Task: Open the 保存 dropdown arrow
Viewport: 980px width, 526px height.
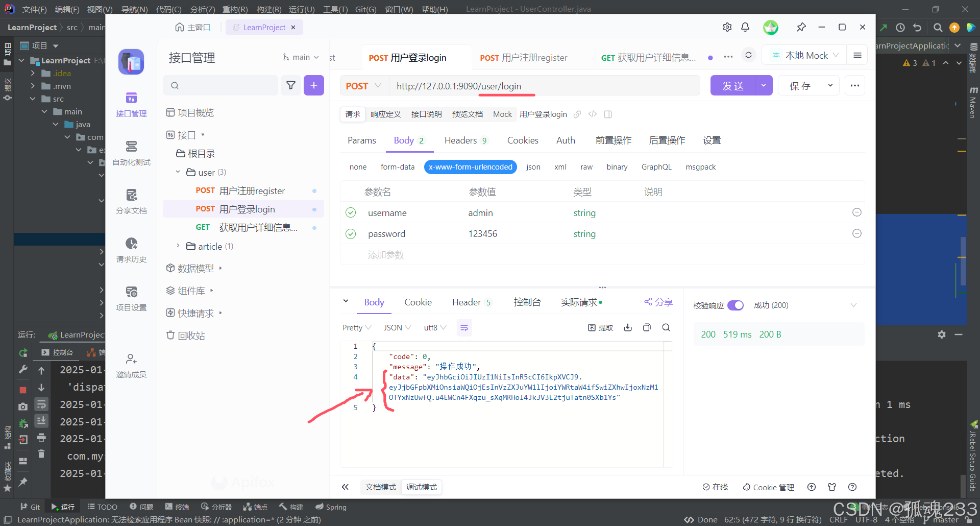Action: coord(830,85)
